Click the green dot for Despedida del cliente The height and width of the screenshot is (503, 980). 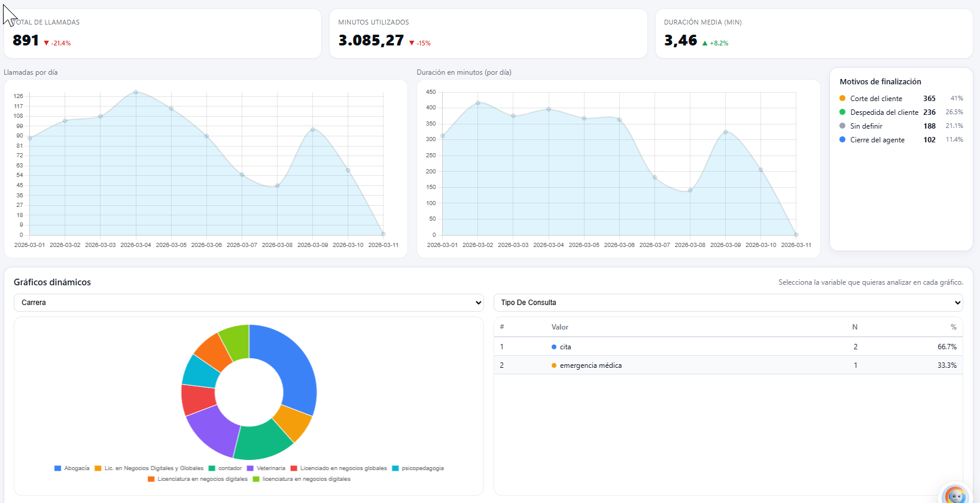[x=842, y=112]
